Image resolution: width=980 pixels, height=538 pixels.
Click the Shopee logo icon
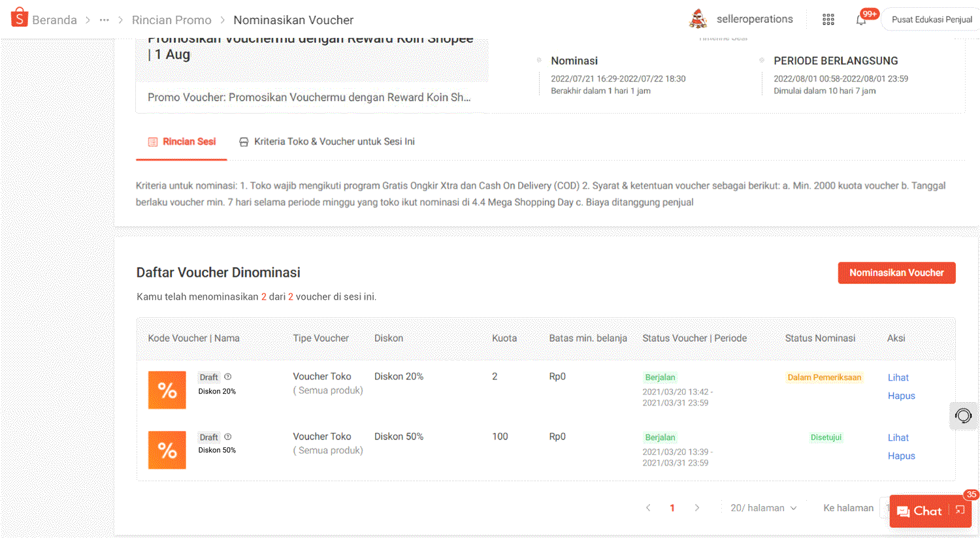[x=20, y=18]
